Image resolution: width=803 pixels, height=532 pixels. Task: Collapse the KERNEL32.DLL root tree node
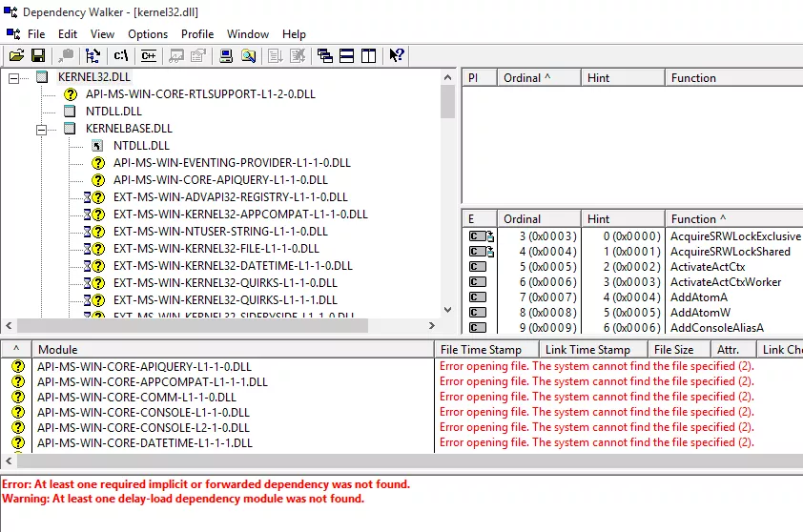(x=13, y=78)
